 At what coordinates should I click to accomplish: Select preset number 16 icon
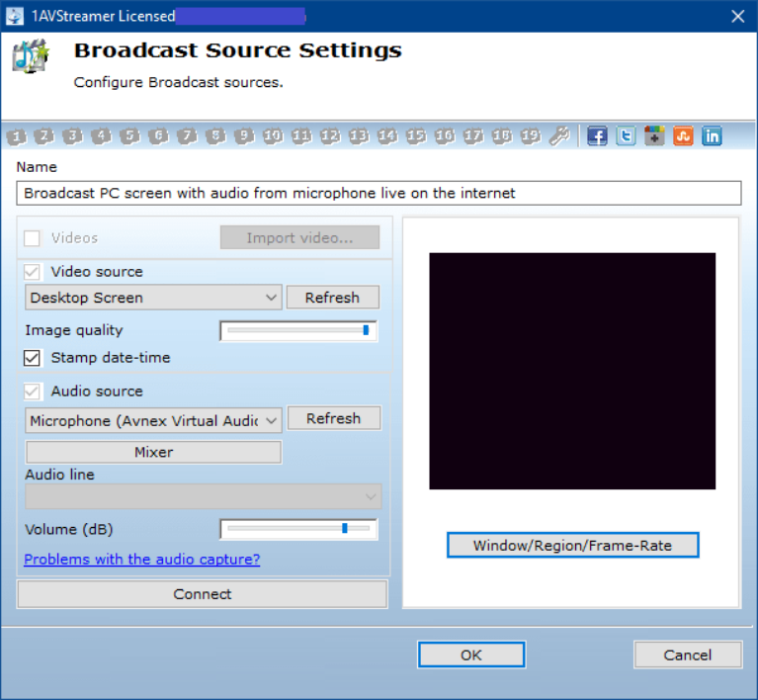tap(445, 136)
